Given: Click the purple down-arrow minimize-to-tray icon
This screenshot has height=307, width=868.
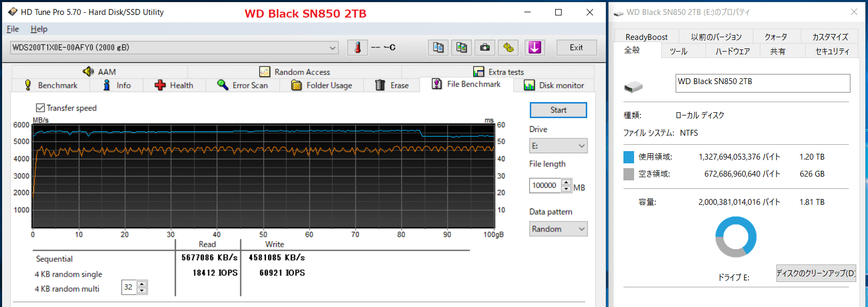Looking at the screenshot, I should (534, 47).
